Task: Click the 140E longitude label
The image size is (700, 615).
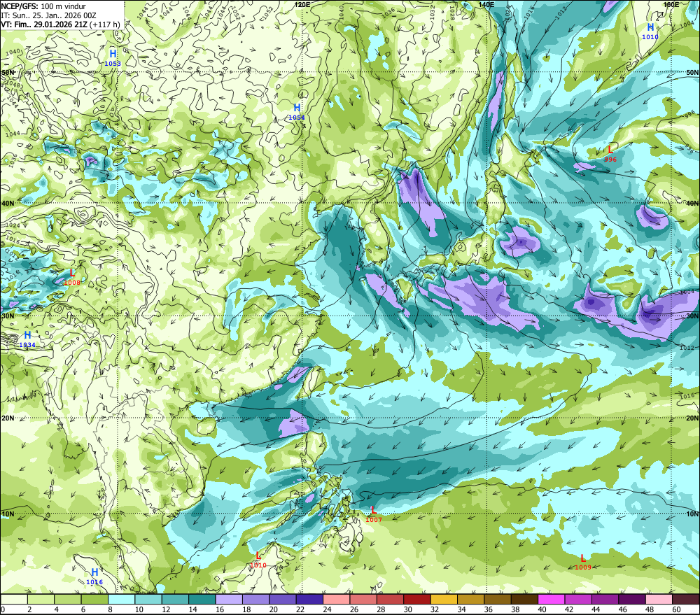Action: pyautogui.click(x=486, y=4)
